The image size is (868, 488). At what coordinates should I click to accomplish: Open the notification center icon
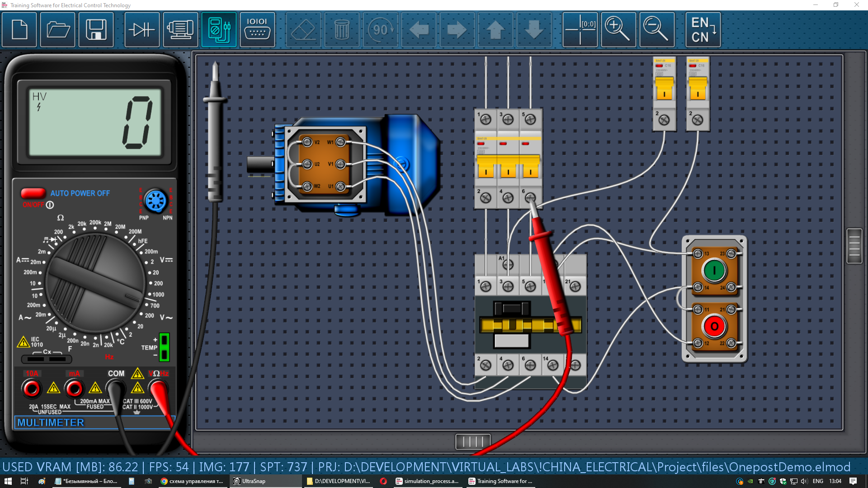(x=853, y=481)
